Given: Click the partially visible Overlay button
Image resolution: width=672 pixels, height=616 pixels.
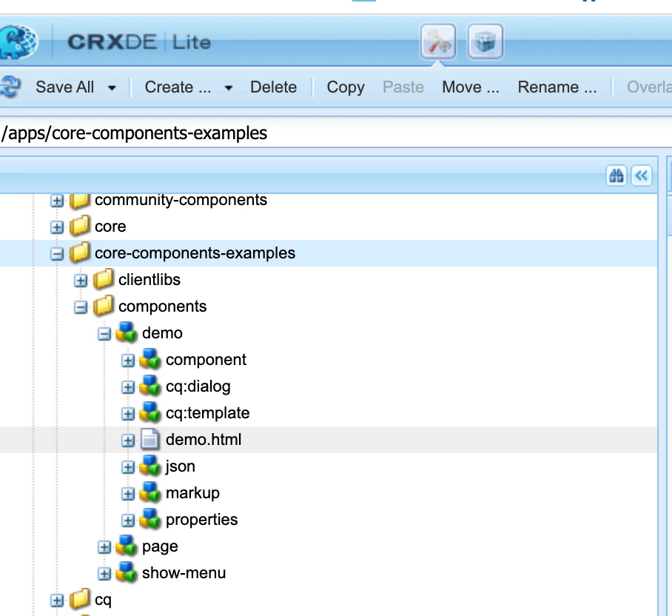Looking at the screenshot, I should [x=649, y=87].
